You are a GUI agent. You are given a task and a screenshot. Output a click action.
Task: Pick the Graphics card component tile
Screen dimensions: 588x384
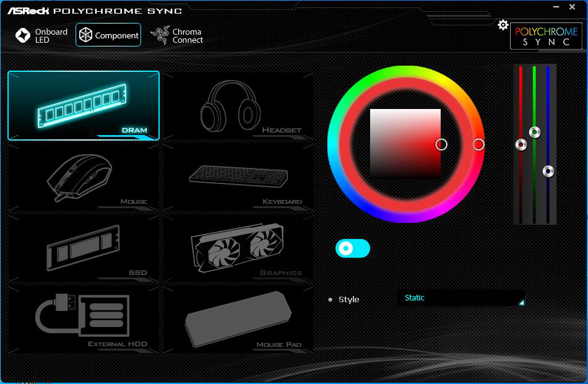(x=238, y=248)
